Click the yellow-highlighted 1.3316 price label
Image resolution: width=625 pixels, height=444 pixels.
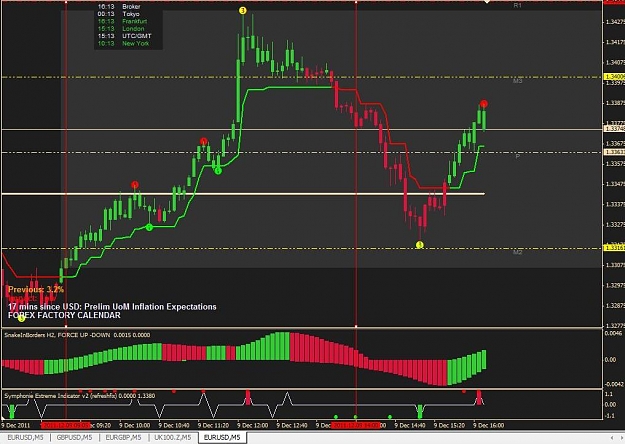tap(615, 248)
